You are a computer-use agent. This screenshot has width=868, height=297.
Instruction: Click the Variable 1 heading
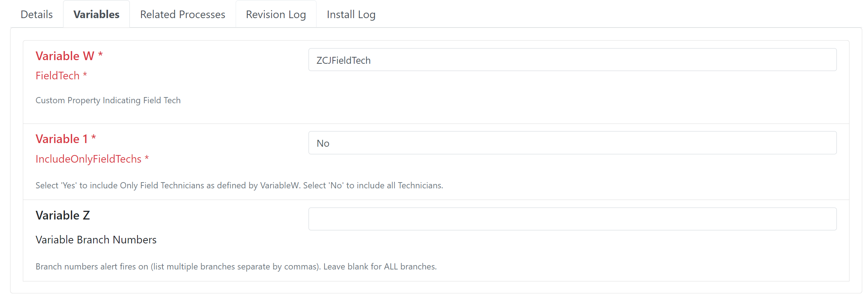62,139
